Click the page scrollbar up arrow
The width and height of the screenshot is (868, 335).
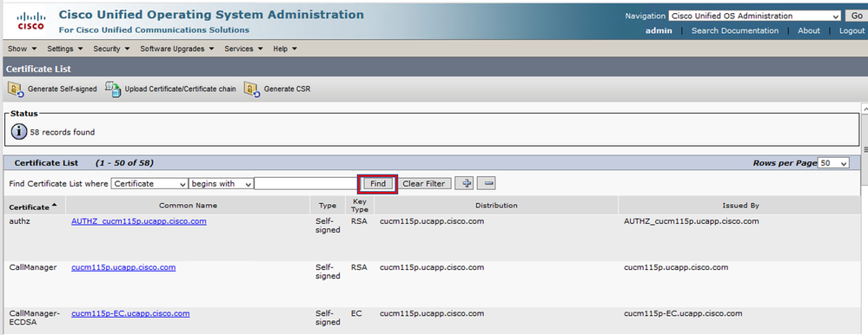[865, 109]
